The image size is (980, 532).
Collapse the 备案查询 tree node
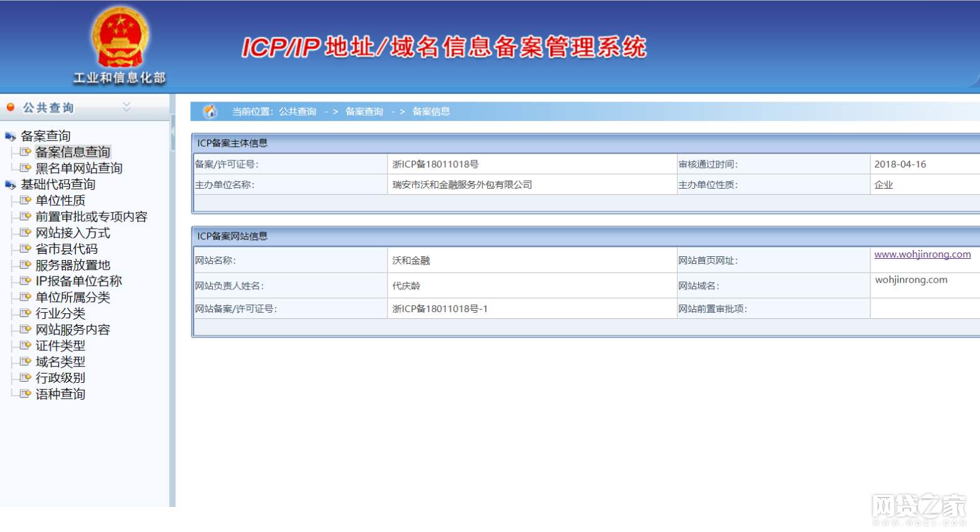coord(10,136)
